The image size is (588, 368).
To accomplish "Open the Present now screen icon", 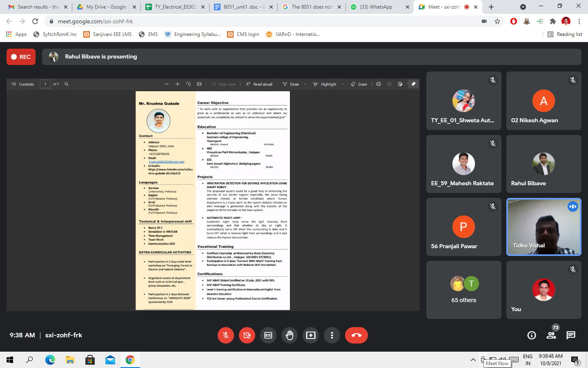I will pyautogui.click(x=311, y=335).
